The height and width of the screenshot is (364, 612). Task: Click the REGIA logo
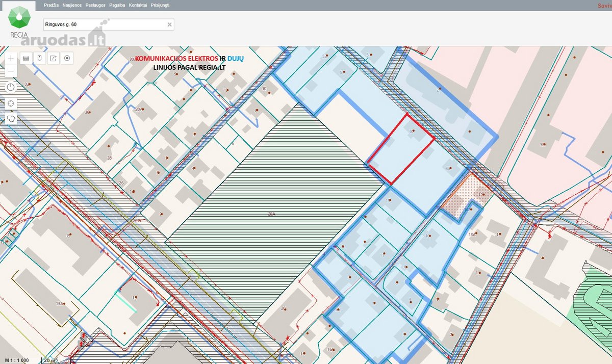coord(19,22)
